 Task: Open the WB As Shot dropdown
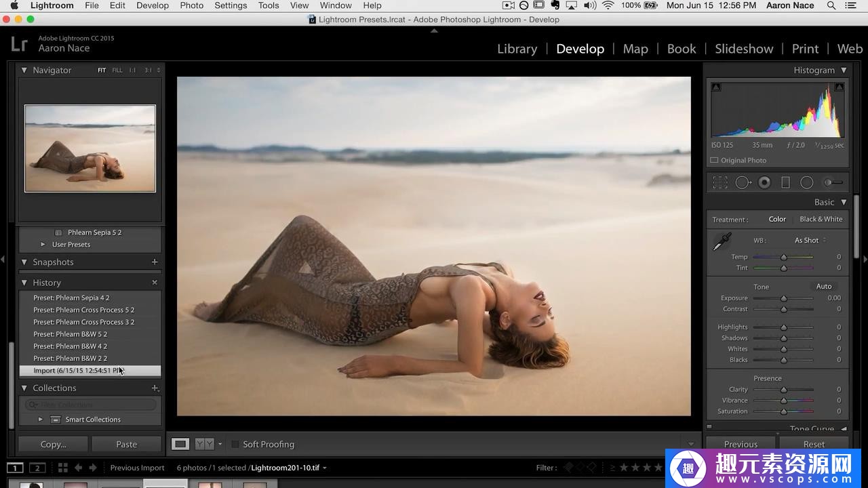coord(810,241)
